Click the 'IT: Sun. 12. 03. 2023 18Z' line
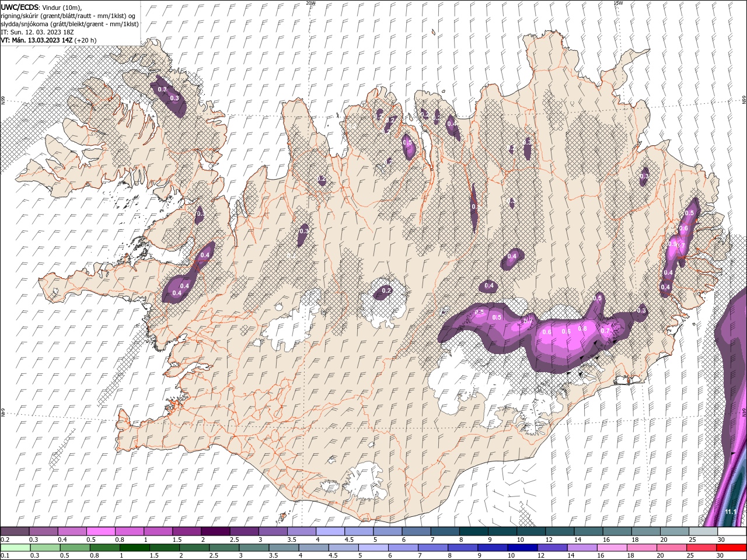Image resolution: width=747 pixels, height=560 pixels. point(37,32)
